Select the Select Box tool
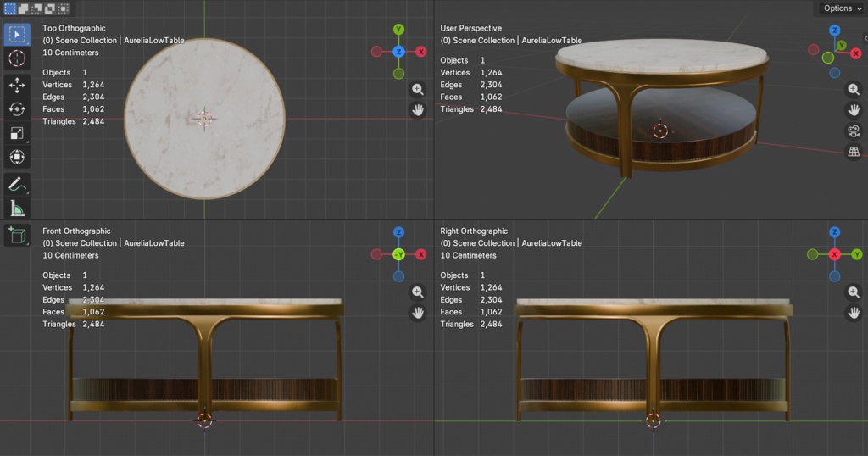Image resolution: width=868 pixels, height=456 pixels. click(17, 34)
